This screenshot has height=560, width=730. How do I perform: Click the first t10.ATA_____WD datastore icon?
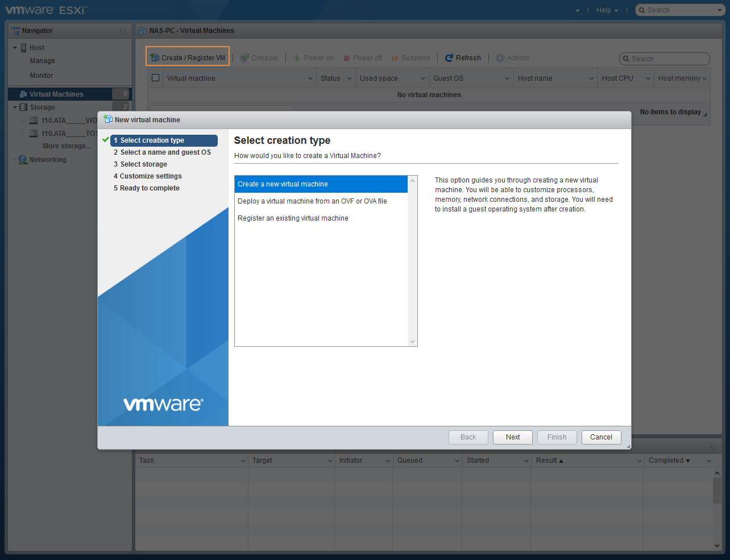pyautogui.click(x=34, y=121)
